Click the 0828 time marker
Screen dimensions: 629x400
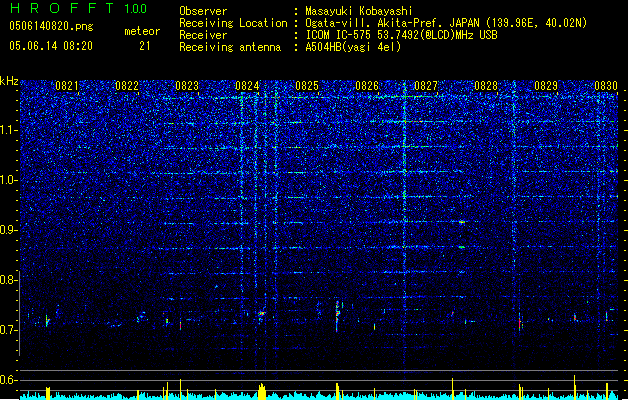tap(486, 86)
